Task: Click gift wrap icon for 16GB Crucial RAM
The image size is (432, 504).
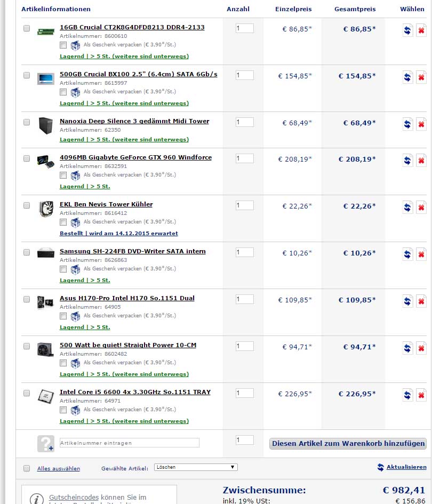Action: point(75,46)
